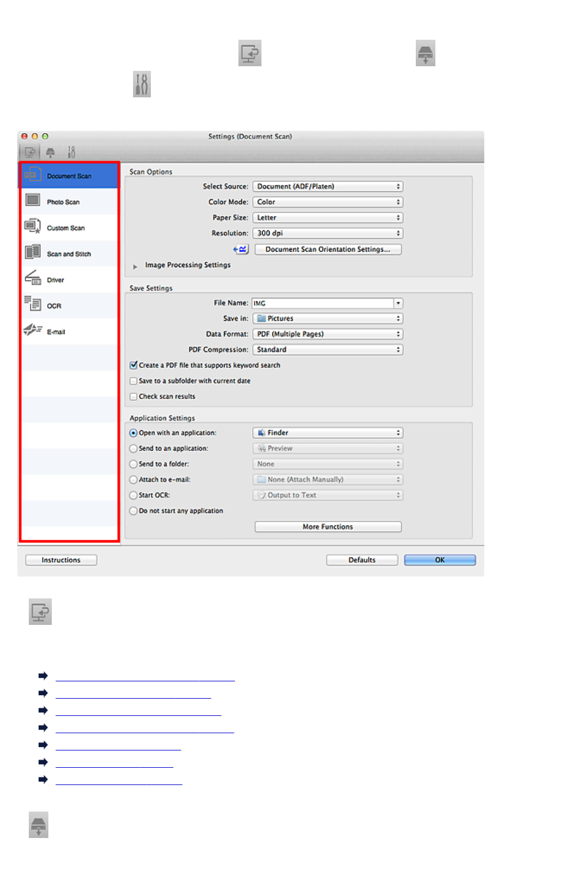Image resolution: width=588 pixels, height=872 pixels.
Task: Open the Select Source dropdown
Action: [x=328, y=187]
